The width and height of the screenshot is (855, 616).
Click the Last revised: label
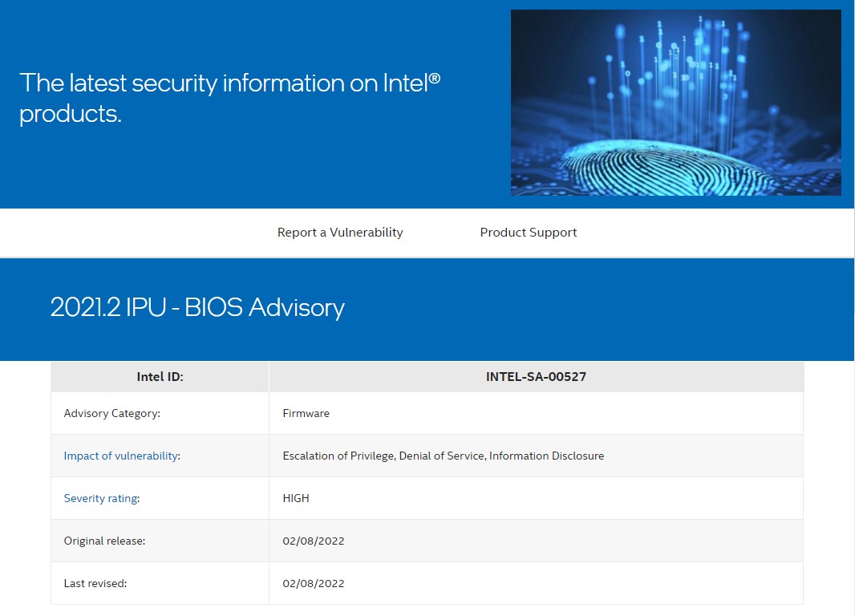[x=95, y=583]
